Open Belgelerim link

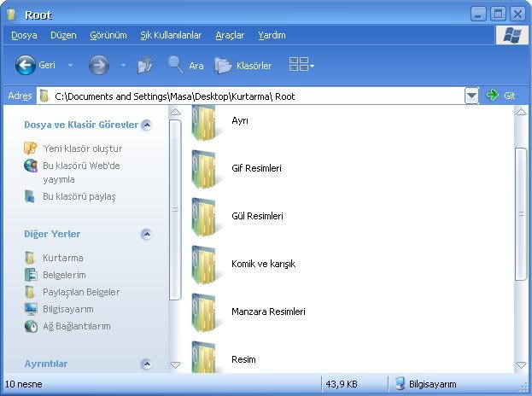(x=64, y=275)
